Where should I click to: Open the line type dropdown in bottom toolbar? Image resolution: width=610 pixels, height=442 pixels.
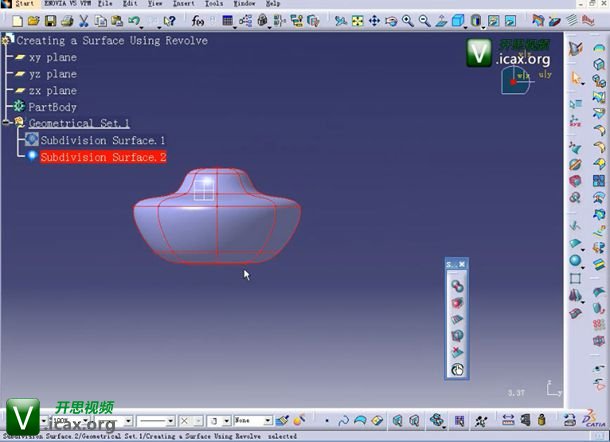[x=170, y=421]
